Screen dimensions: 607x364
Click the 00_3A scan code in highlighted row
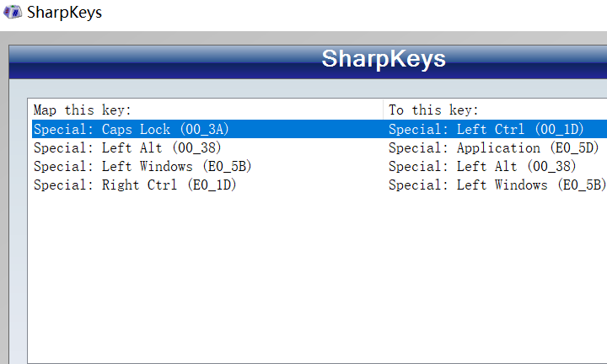[204, 129]
